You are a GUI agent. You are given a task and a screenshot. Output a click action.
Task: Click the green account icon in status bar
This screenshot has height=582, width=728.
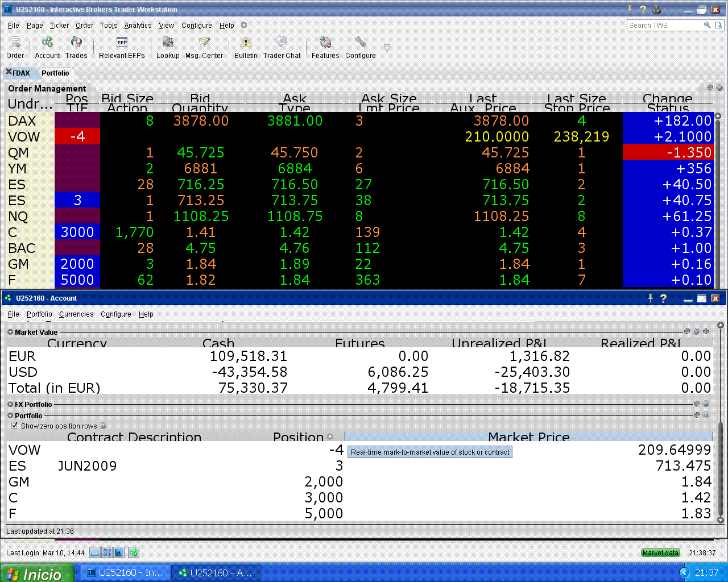tap(134, 552)
